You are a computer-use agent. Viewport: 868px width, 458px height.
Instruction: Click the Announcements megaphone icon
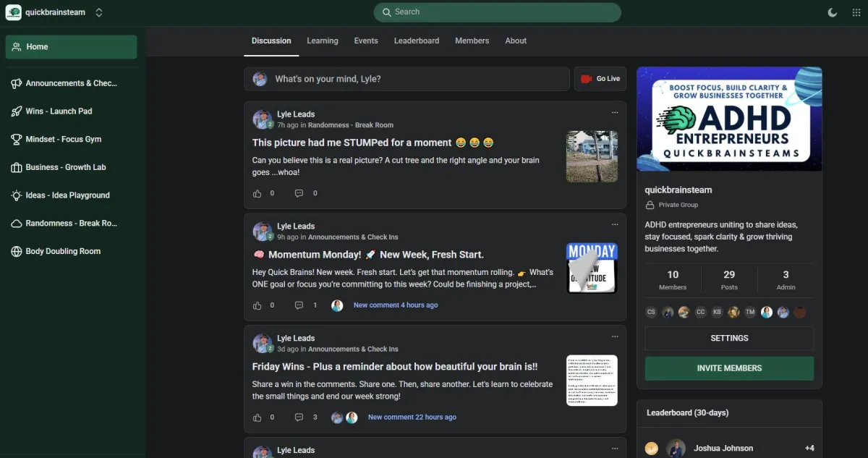click(16, 83)
